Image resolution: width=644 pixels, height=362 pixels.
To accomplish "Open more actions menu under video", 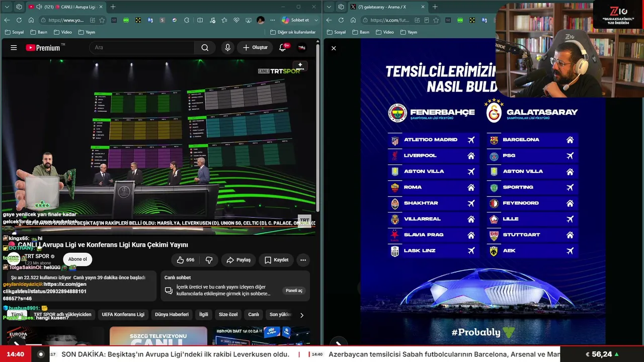I will (303, 260).
